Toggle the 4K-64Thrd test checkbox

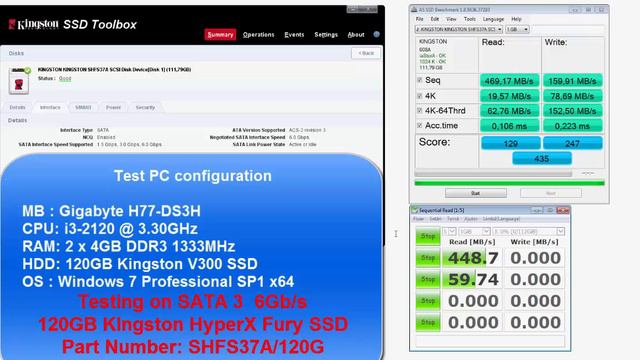tap(420, 111)
